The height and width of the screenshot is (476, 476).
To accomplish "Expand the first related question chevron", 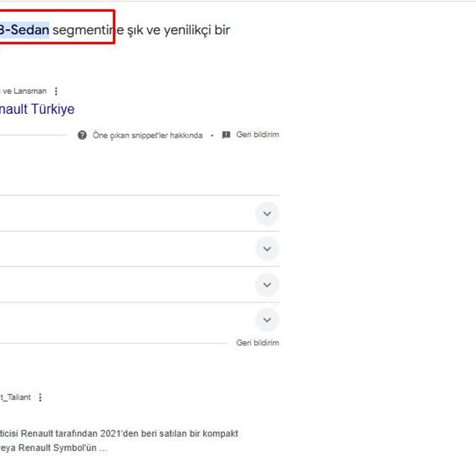I will [267, 214].
